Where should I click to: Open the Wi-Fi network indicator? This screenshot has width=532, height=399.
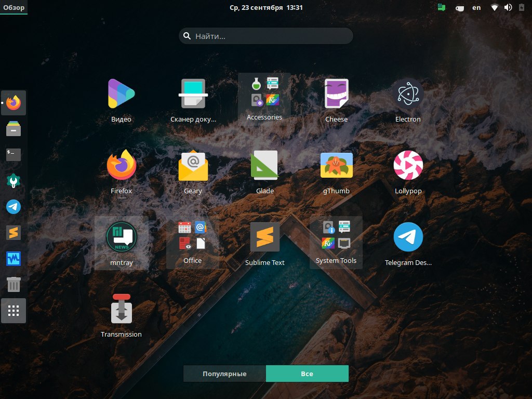495,7
